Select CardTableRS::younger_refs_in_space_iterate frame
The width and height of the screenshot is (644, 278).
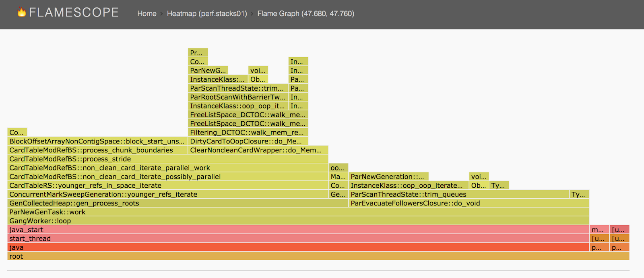click(x=168, y=185)
